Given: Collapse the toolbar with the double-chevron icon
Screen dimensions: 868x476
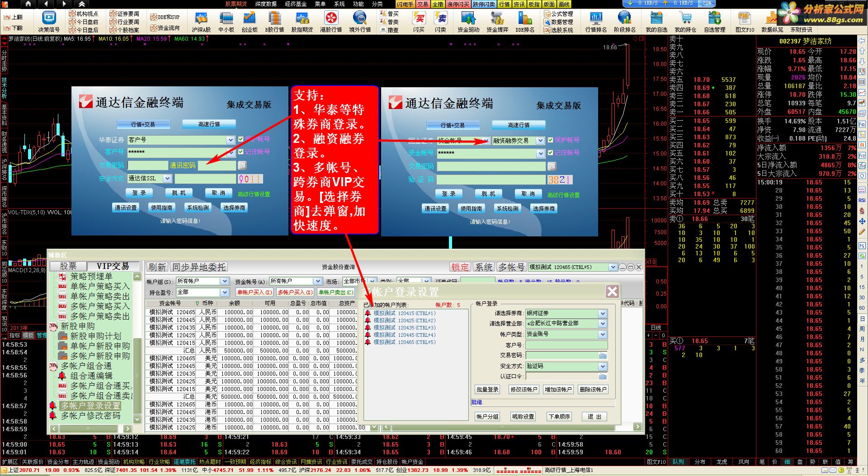Looking at the screenshot, I should (x=82, y=4).
